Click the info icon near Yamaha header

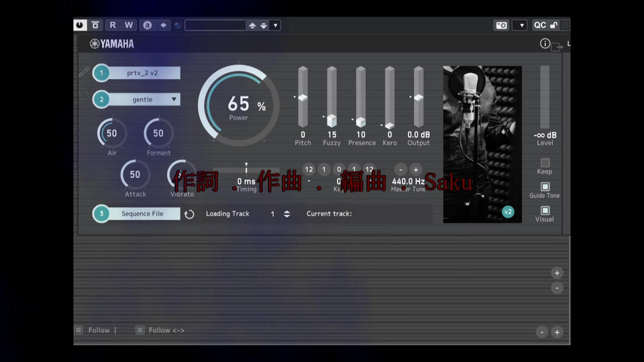545,44
